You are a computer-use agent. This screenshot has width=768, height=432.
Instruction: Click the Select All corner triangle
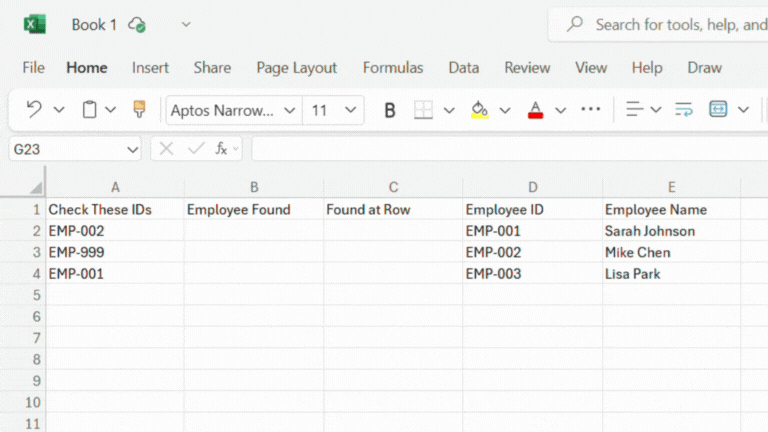[36, 187]
